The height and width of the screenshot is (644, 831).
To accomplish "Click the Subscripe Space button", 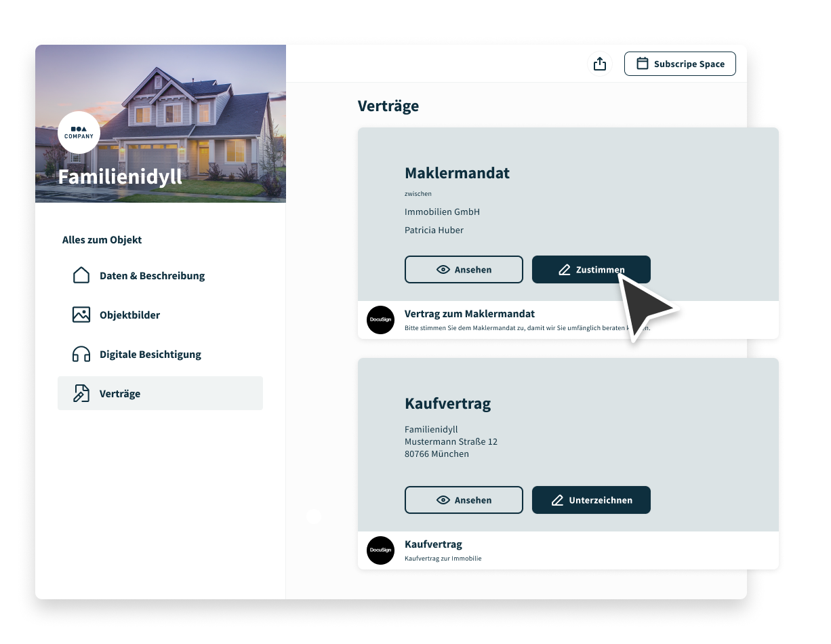I will point(680,64).
